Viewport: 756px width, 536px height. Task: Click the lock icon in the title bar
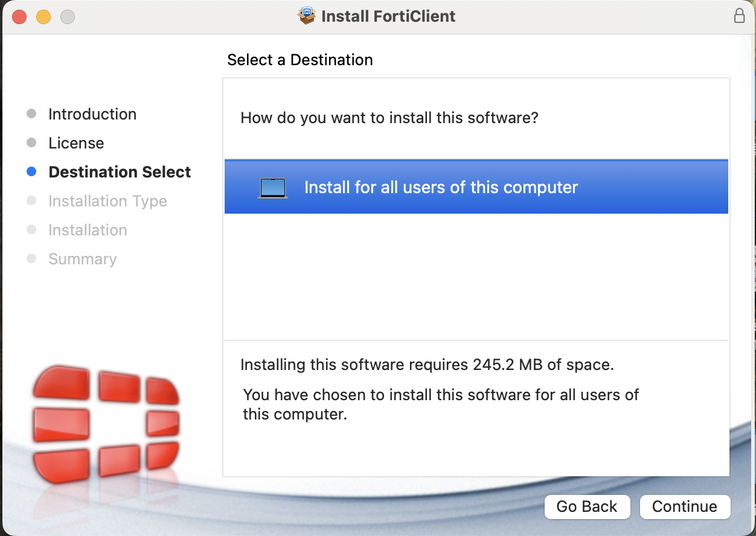(x=739, y=16)
